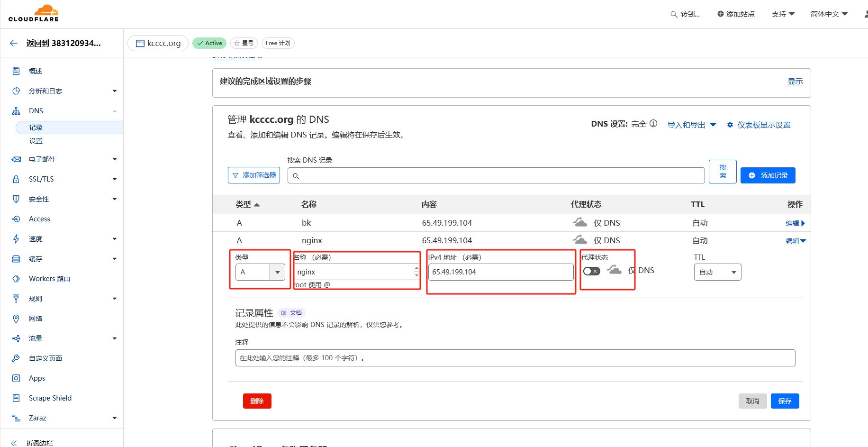Viewport: 868px width, 447px height.
Task: Click the blue 添加记录 button
Action: click(768, 175)
